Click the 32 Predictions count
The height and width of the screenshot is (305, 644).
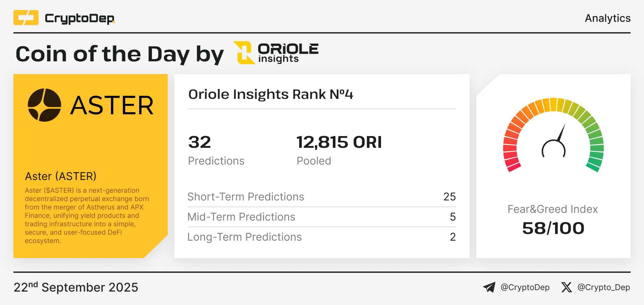[200, 142]
